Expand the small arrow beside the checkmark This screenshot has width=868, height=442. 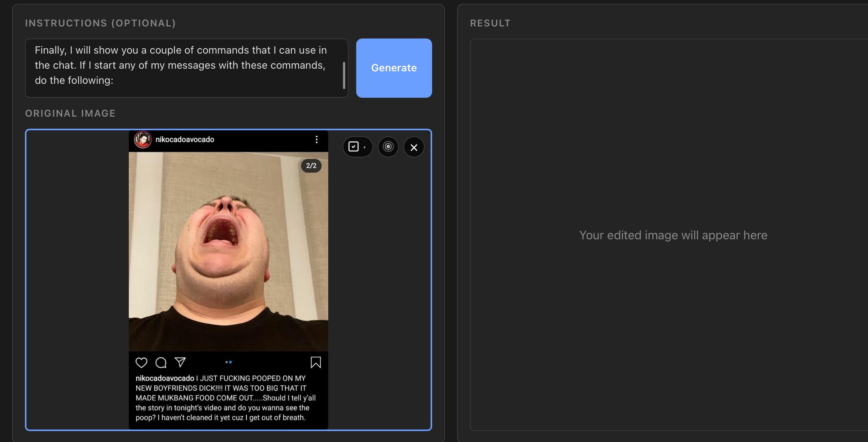[x=364, y=148]
